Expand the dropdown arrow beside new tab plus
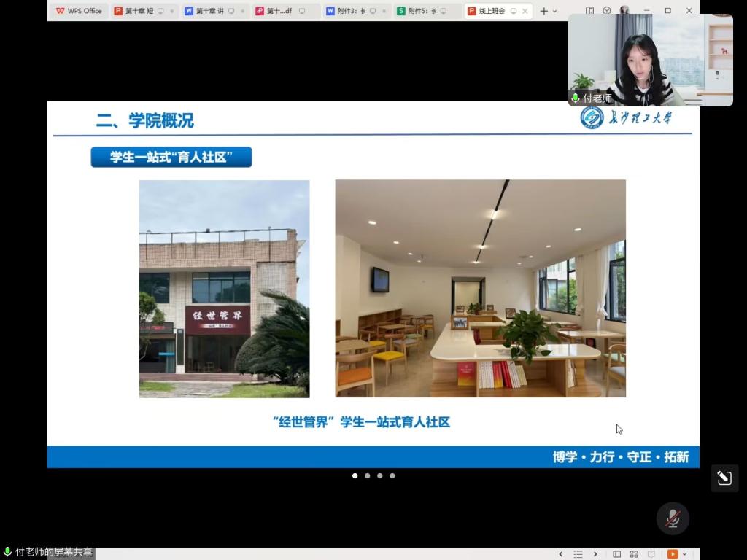The width and height of the screenshot is (747, 560). coord(555,12)
